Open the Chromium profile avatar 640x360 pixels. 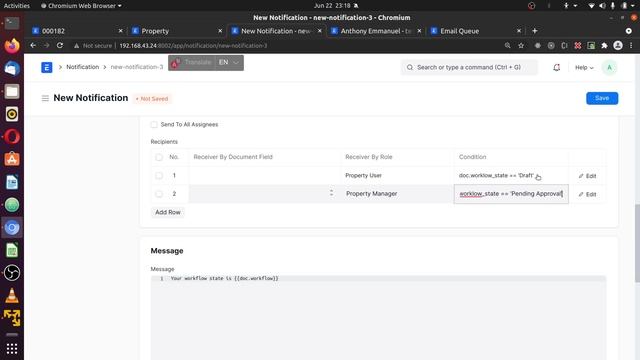618,46
